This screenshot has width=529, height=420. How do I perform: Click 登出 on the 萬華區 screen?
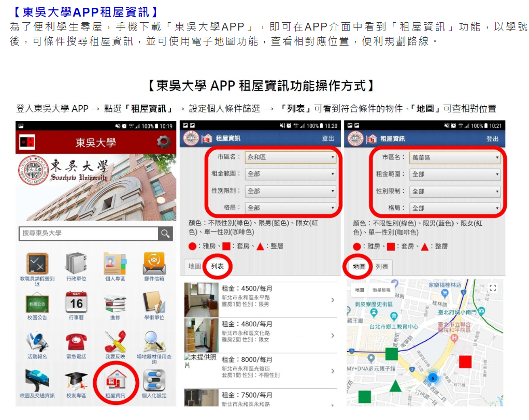(492, 139)
